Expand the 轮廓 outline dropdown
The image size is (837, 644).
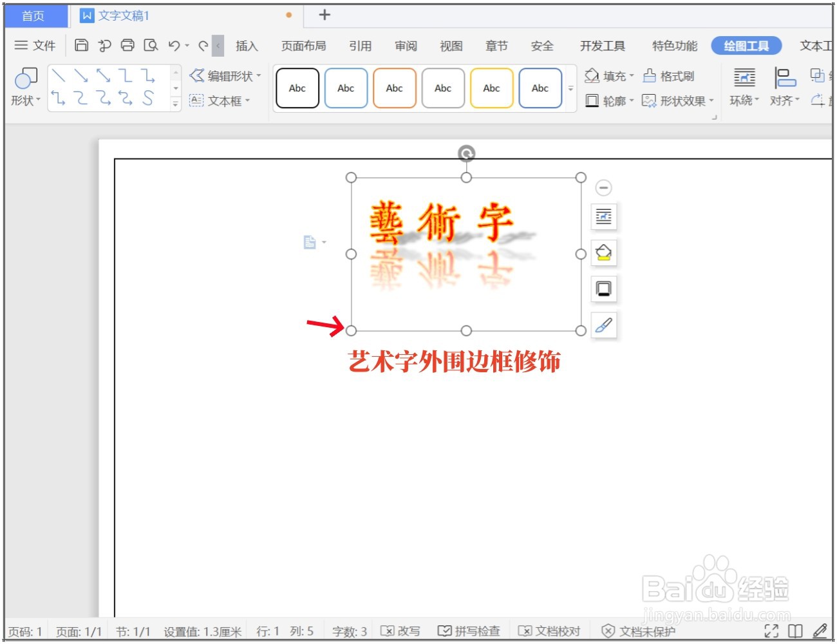pos(631,100)
